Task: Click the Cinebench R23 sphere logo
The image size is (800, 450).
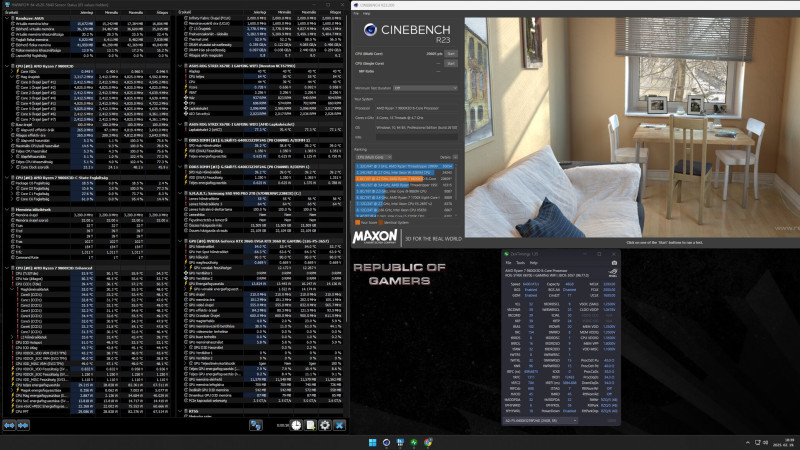Action: 370,30
